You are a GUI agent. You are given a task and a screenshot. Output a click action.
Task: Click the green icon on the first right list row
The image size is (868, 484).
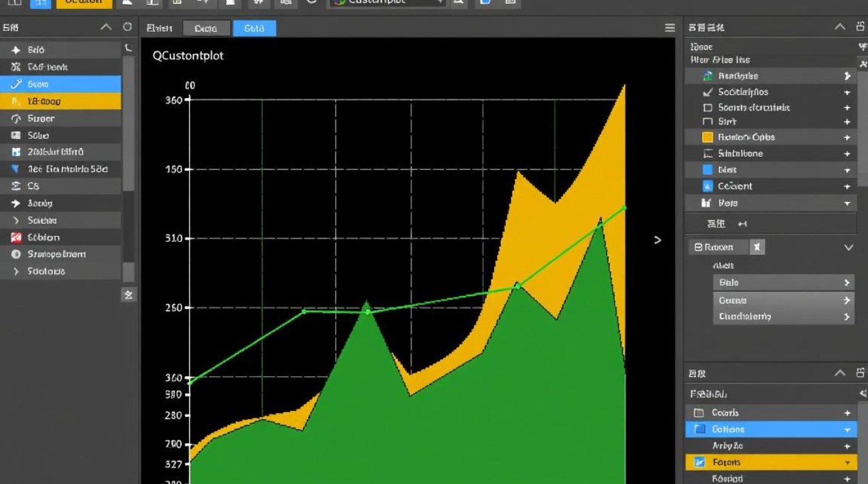(x=707, y=76)
